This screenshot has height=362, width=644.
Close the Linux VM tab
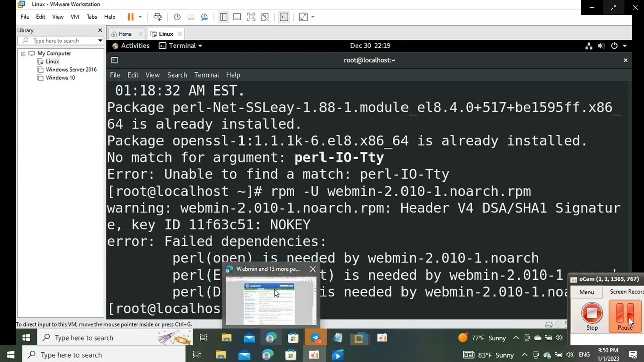[179, 34]
